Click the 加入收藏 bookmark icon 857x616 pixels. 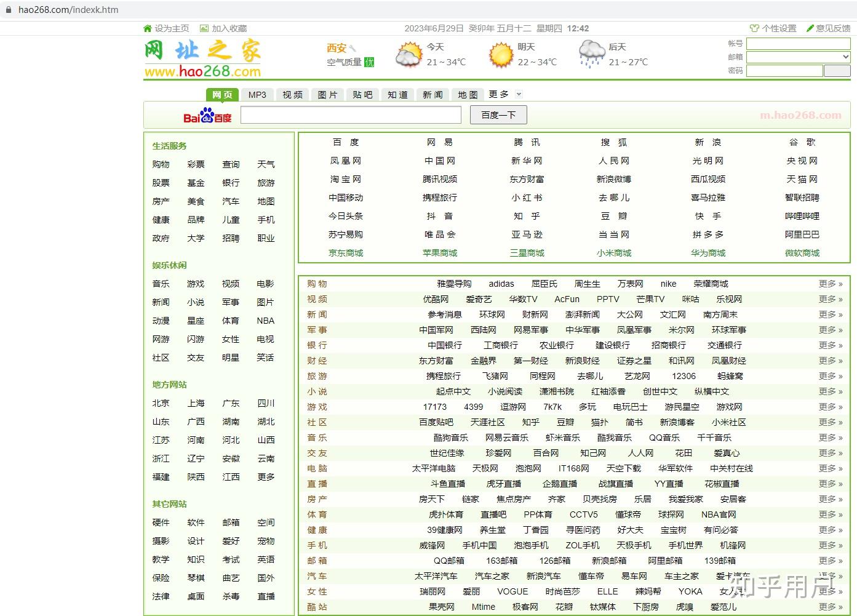coord(204,28)
